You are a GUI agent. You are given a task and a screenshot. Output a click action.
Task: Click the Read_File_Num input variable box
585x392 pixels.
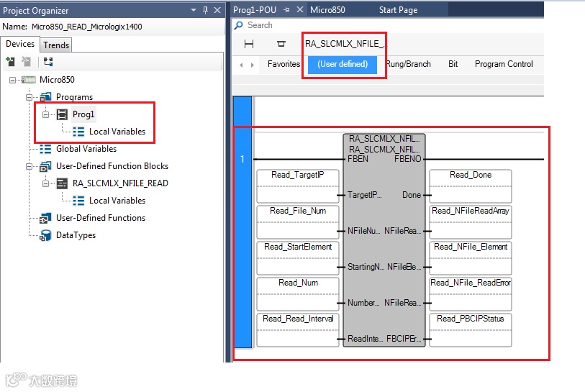(x=298, y=222)
